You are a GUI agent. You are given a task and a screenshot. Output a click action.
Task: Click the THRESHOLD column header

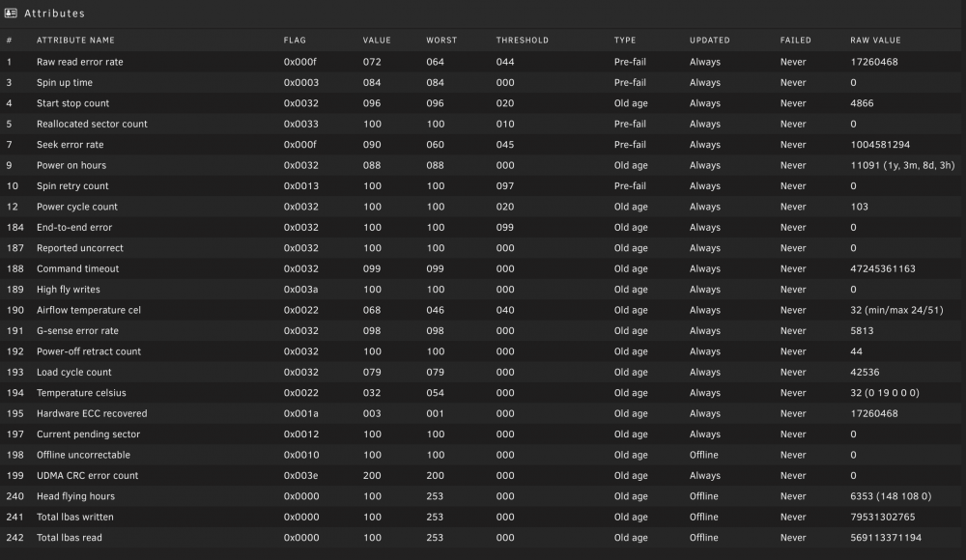pyautogui.click(x=522, y=40)
